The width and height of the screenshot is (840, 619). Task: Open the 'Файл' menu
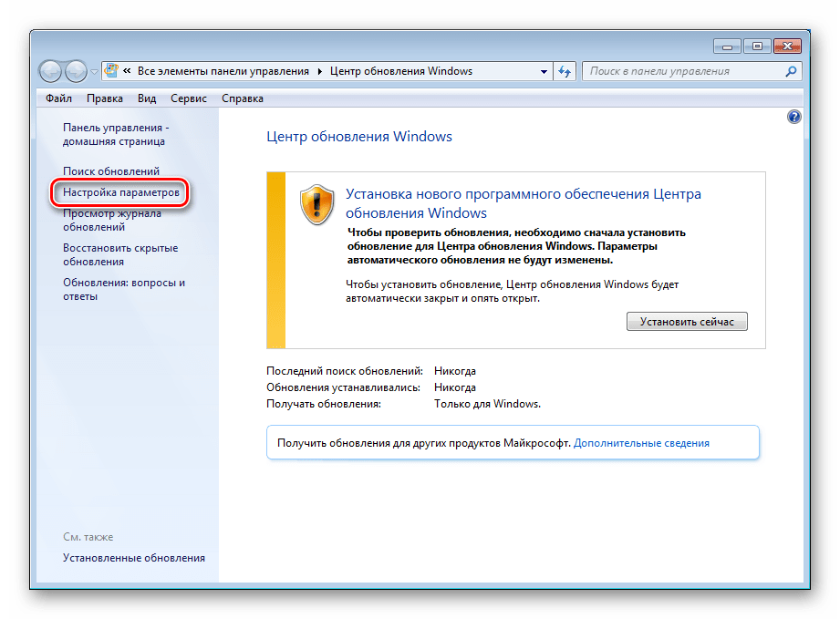(x=58, y=98)
